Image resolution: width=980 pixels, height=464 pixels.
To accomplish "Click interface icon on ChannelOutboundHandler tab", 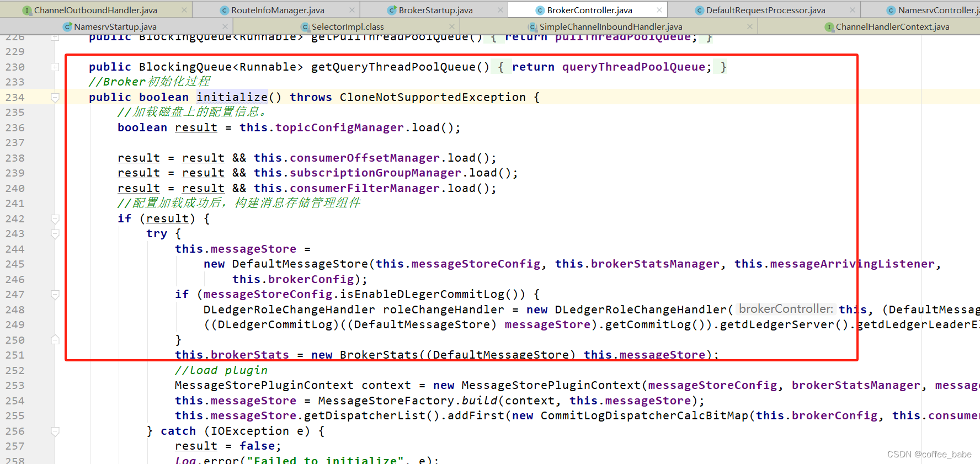I will point(27,10).
